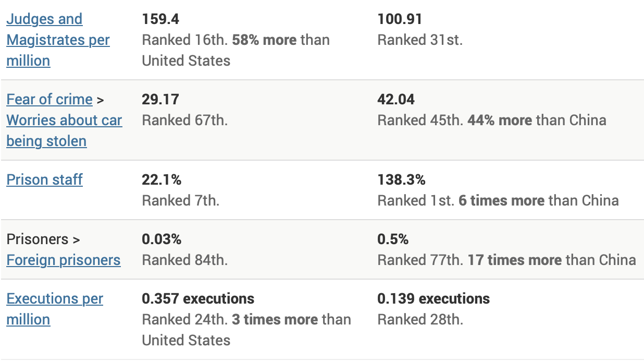644x361 pixels.
Task: Follow the Prison staff link
Action: pos(44,179)
